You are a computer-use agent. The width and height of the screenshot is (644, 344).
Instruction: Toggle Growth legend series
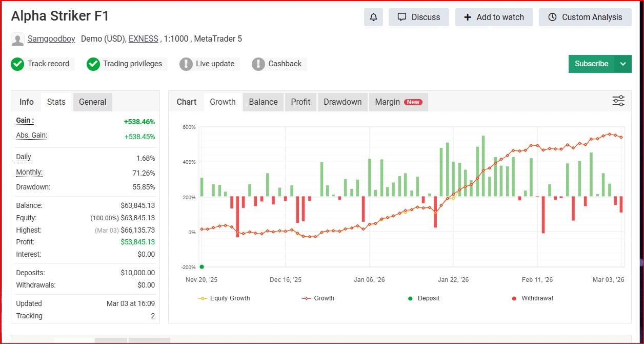pyautogui.click(x=318, y=298)
